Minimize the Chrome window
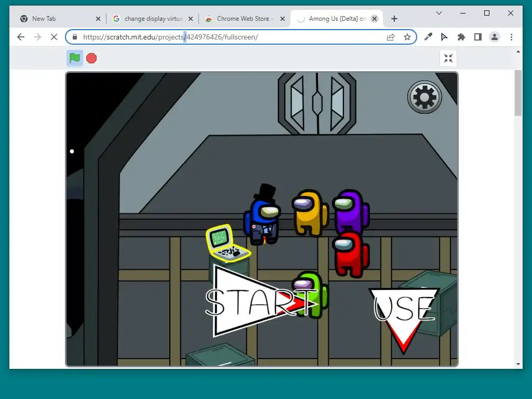 463,13
